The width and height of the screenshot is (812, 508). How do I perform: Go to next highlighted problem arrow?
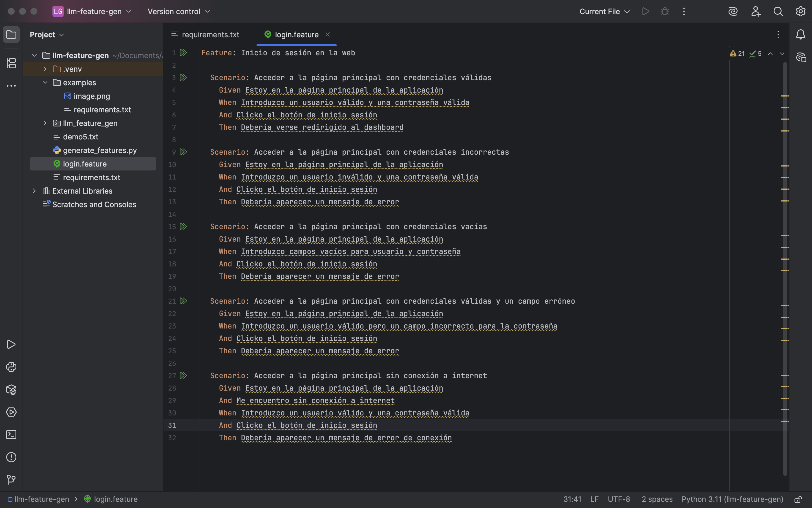(782, 54)
